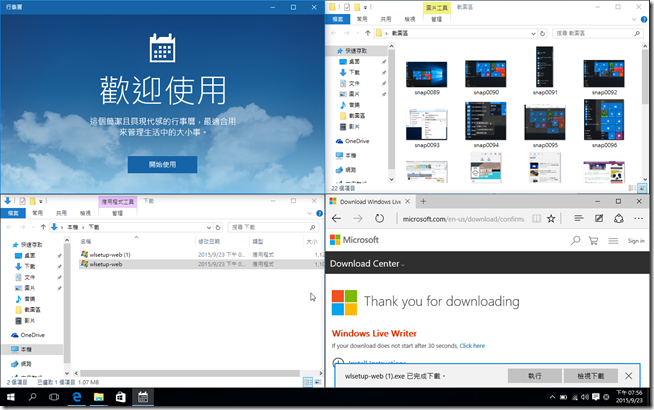The height and width of the screenshot is (410, 654).
Task: Add page to favorites with star icon
Action: pyautogui.click(x=551, y=219)
